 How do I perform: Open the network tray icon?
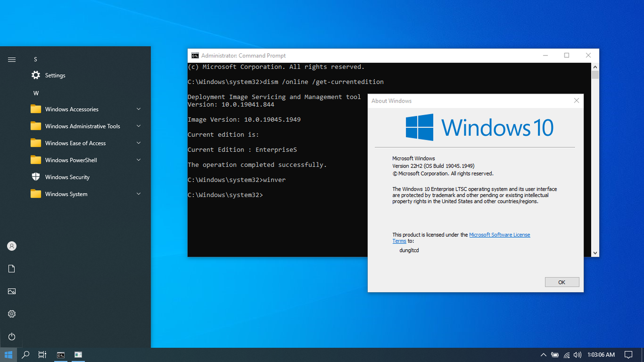(x=567, y=355)
